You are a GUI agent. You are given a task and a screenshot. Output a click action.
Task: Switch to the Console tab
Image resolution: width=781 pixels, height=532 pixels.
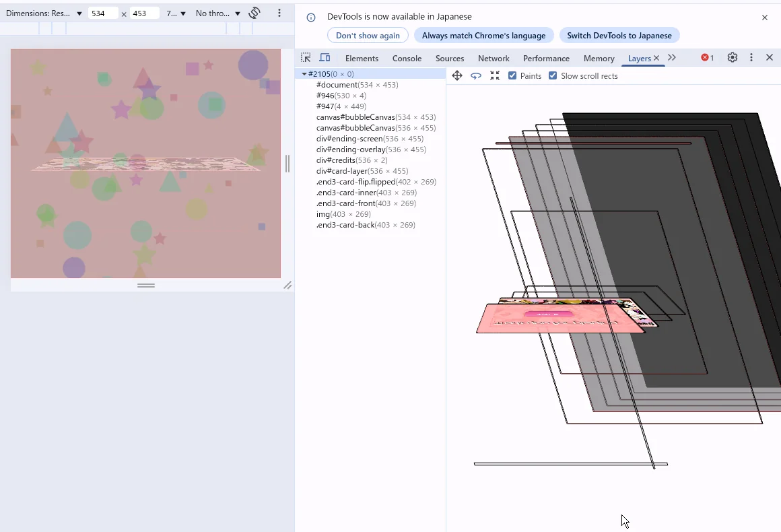point(407,59)
